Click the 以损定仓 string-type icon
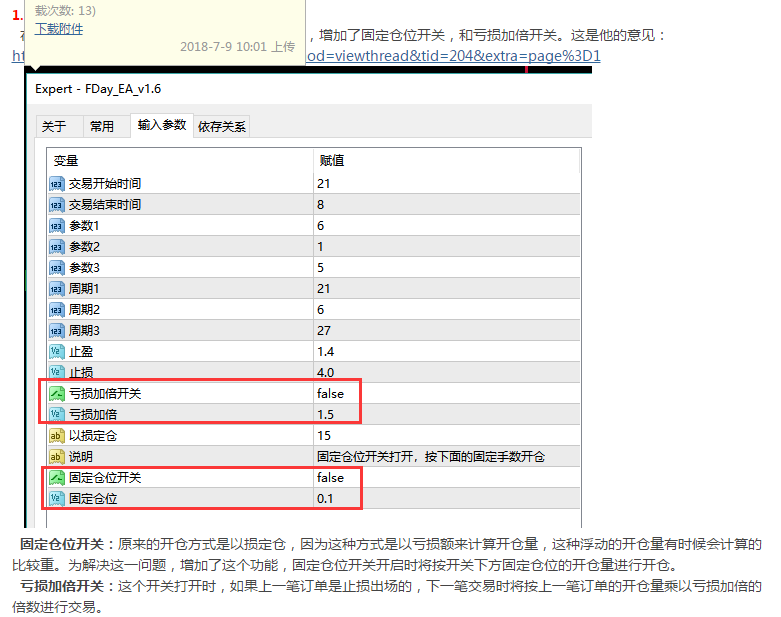Viewport: 781px width, 617px height. pos(57,436)
